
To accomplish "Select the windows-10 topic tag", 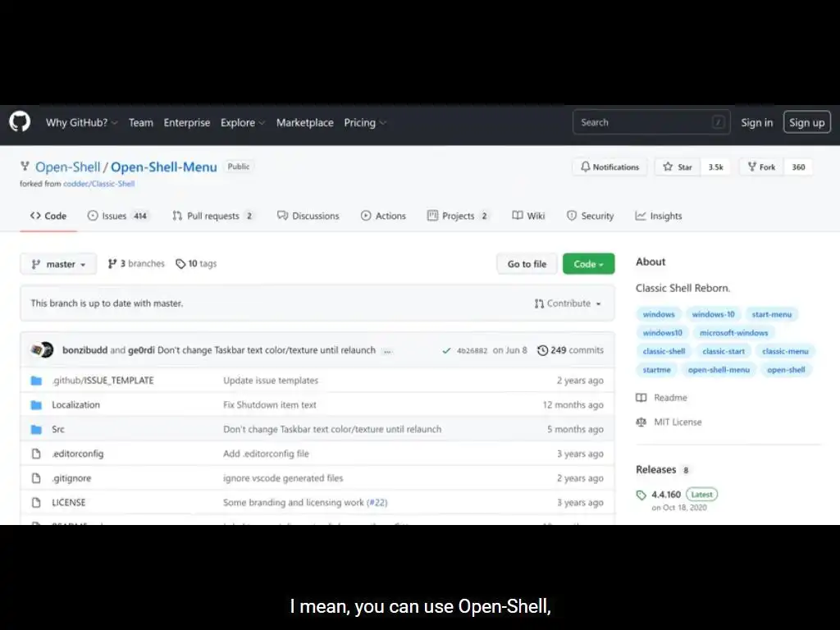I will (x=713, y=314).
